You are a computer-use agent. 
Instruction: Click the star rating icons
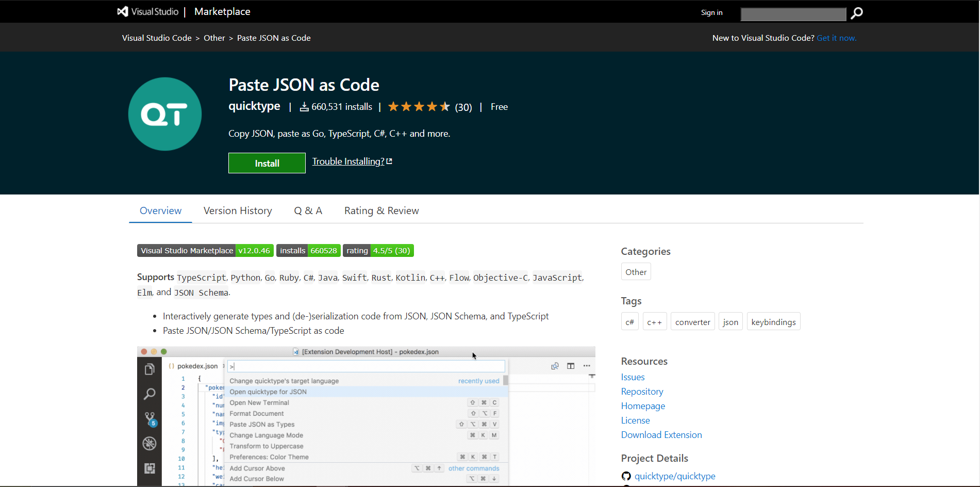419,107
